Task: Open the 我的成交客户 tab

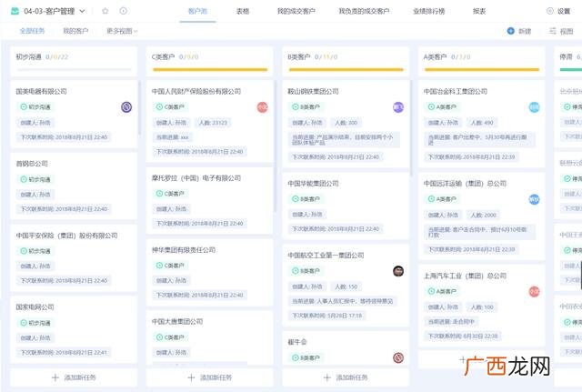Action: (x=296, y=12)
